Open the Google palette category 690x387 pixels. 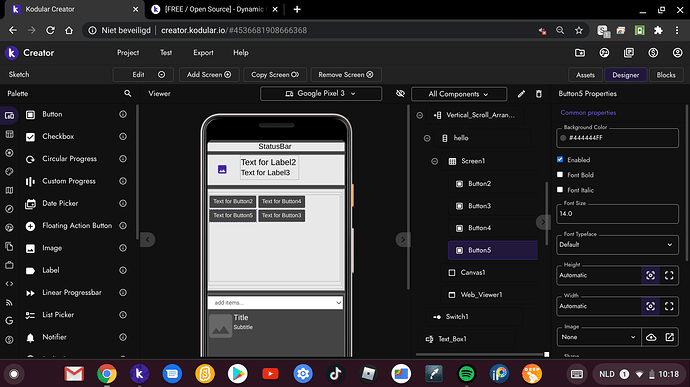click(9, 321)
